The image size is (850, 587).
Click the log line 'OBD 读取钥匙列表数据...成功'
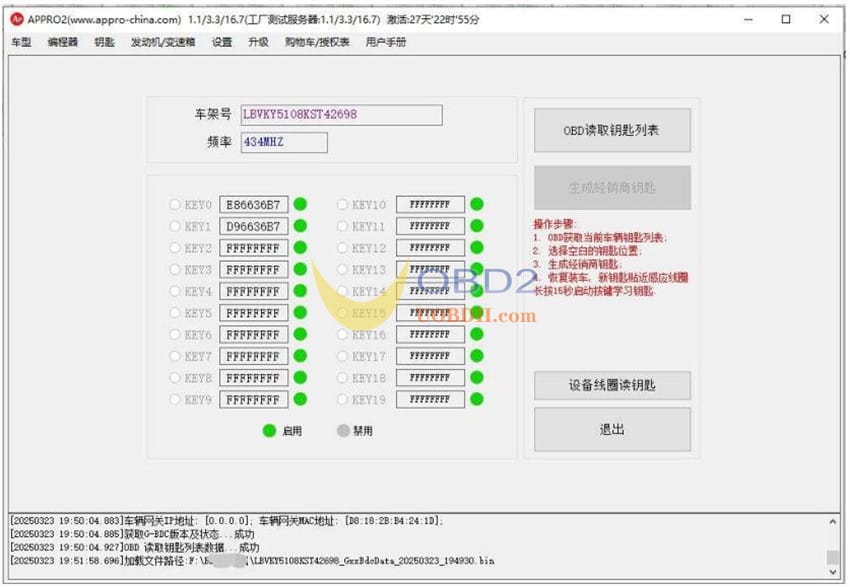[134, 547]
